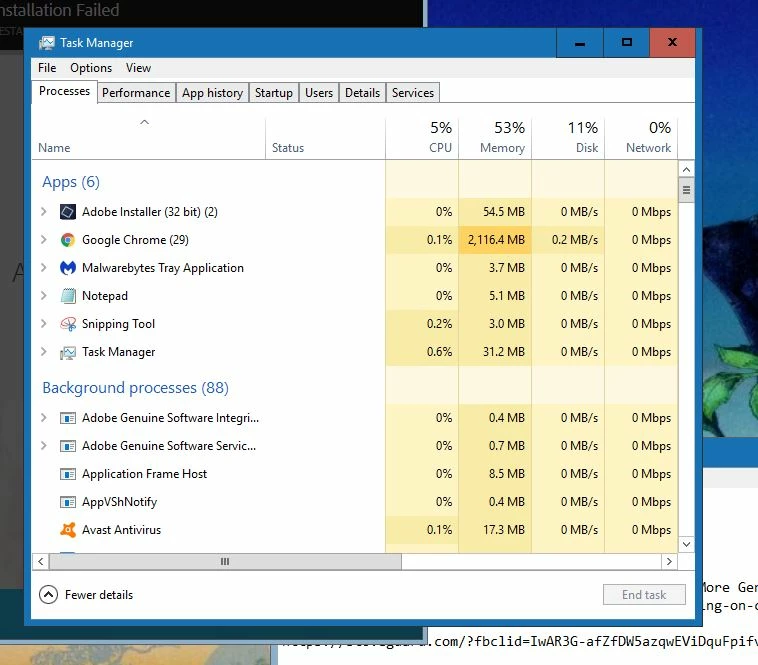Sort by the Disk column header
Screen dimensions: 758x665
568,139
